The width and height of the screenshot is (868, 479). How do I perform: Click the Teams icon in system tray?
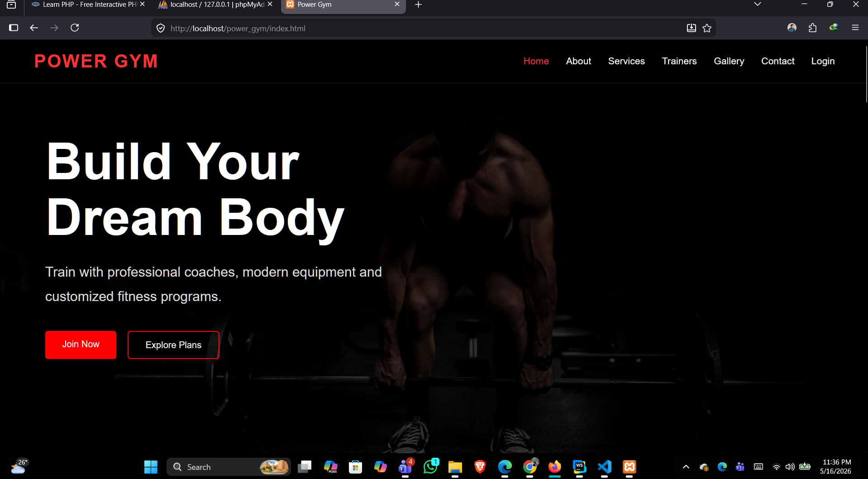click(x=740, y=467)
